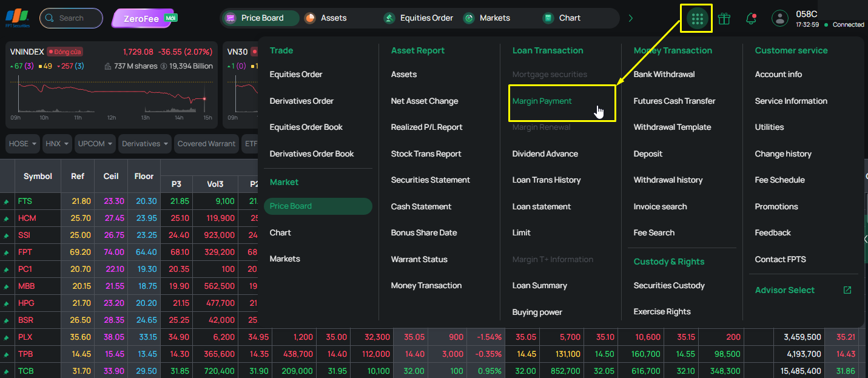This screenshot has width=868, height=378.
Task: Click the VNINDEX intraday chart
Action: [111, 99]
